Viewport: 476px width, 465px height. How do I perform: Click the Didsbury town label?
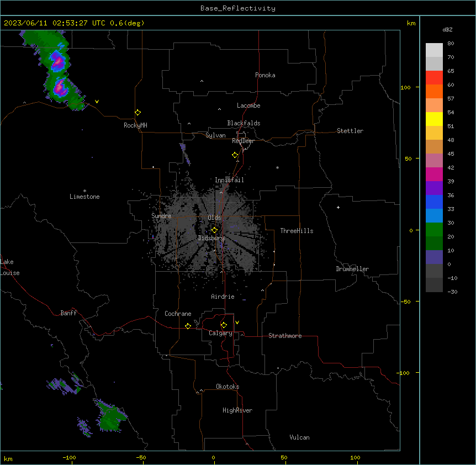pos(211,238)
